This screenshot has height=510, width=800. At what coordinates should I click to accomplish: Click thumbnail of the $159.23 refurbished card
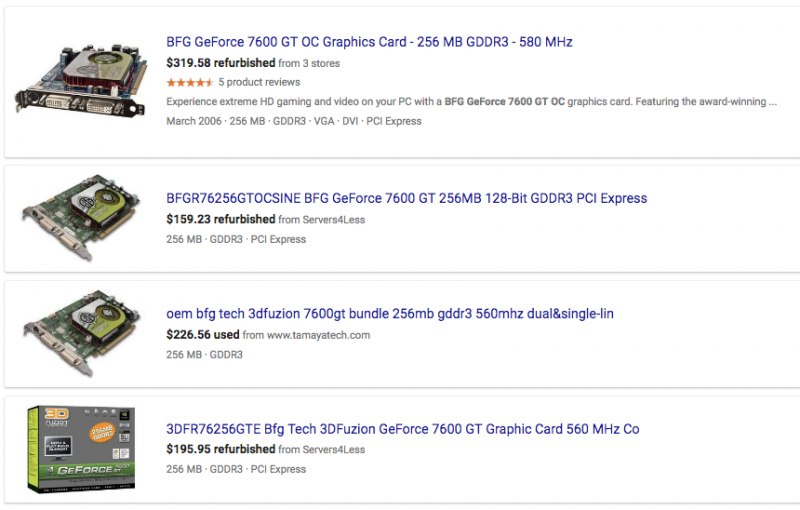click(82, 218)
